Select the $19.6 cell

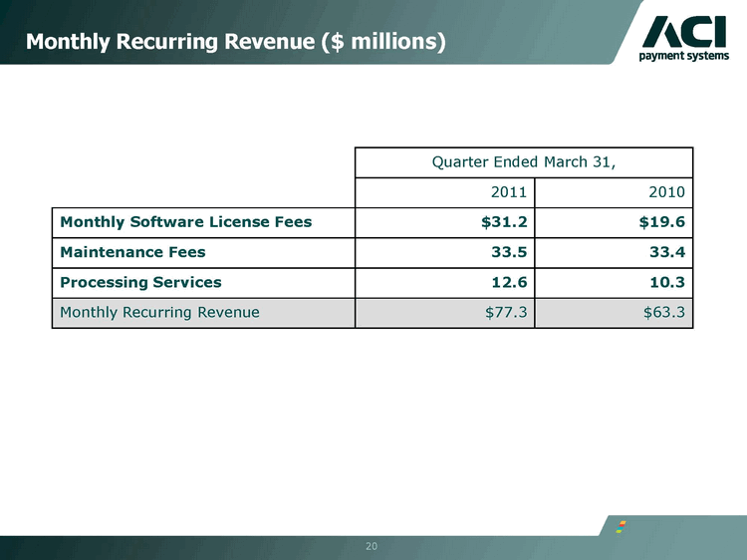pyautogui.click(x=615, y=222)
